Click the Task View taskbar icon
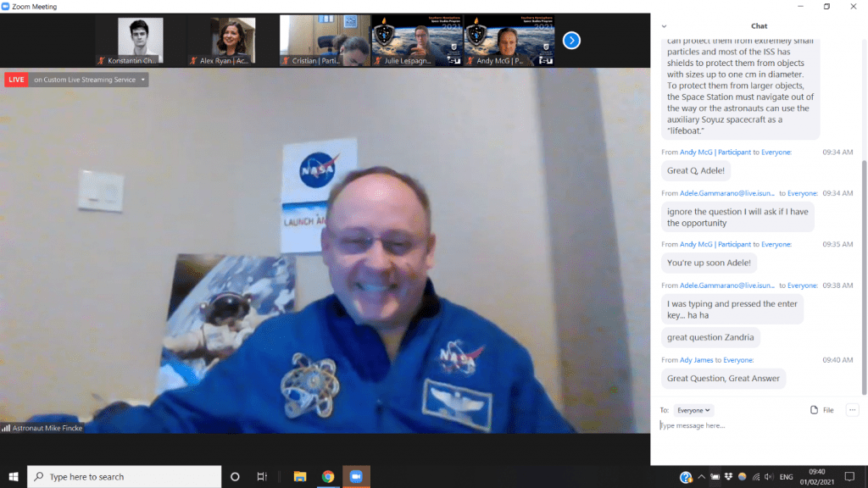Screen dimensions: 868x488 (x=262, y=476)
